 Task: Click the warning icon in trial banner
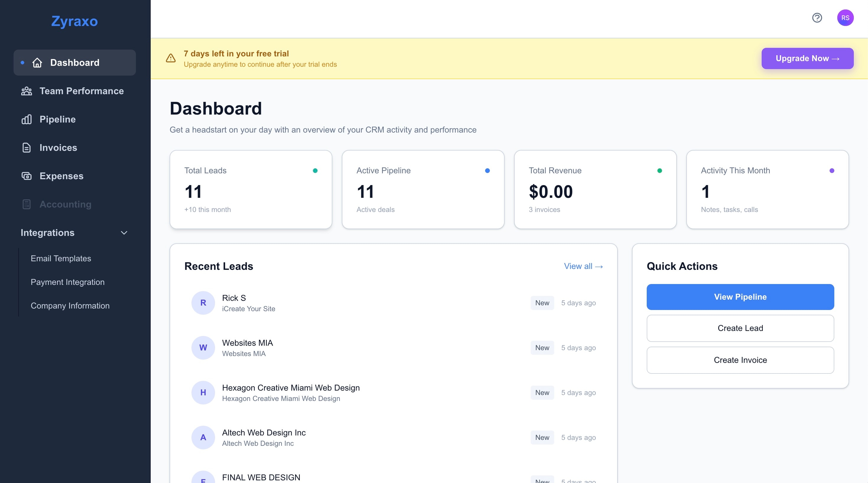click(x=170, y=58)
